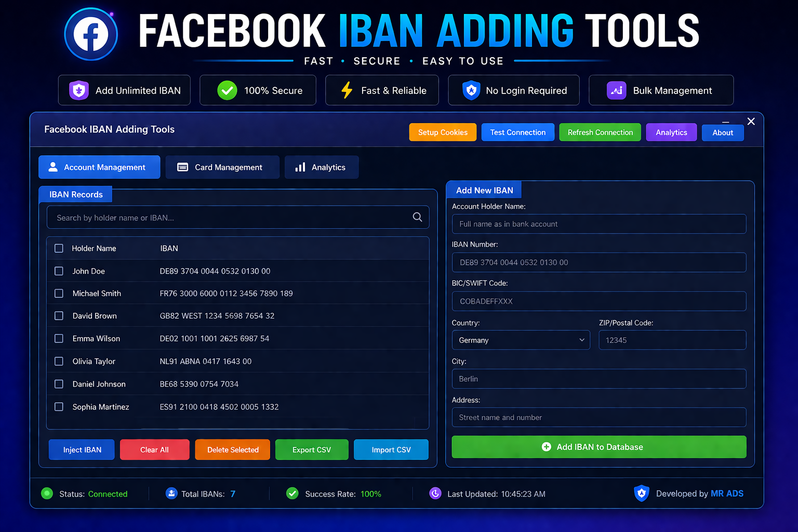Click the Refresh Connection button
The image size is (798, 532).
pos(600,132)
